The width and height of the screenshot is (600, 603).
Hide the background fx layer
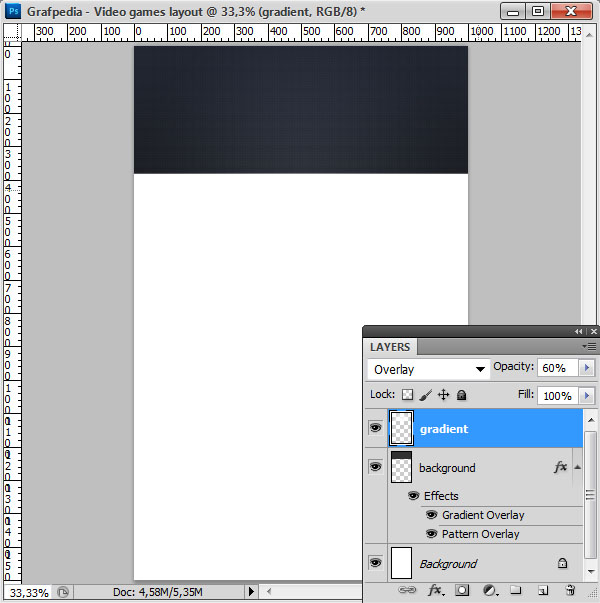click(x=375, y=467)
